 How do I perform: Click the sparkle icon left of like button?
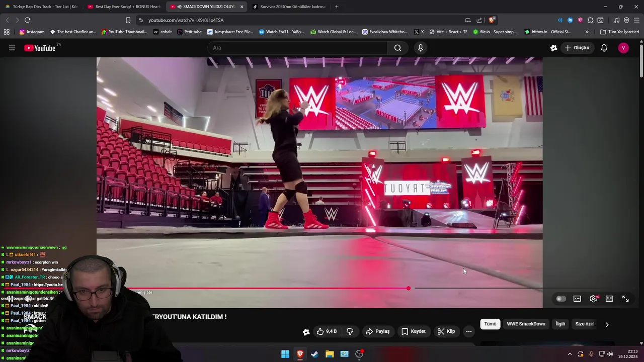tap(306, 332)
